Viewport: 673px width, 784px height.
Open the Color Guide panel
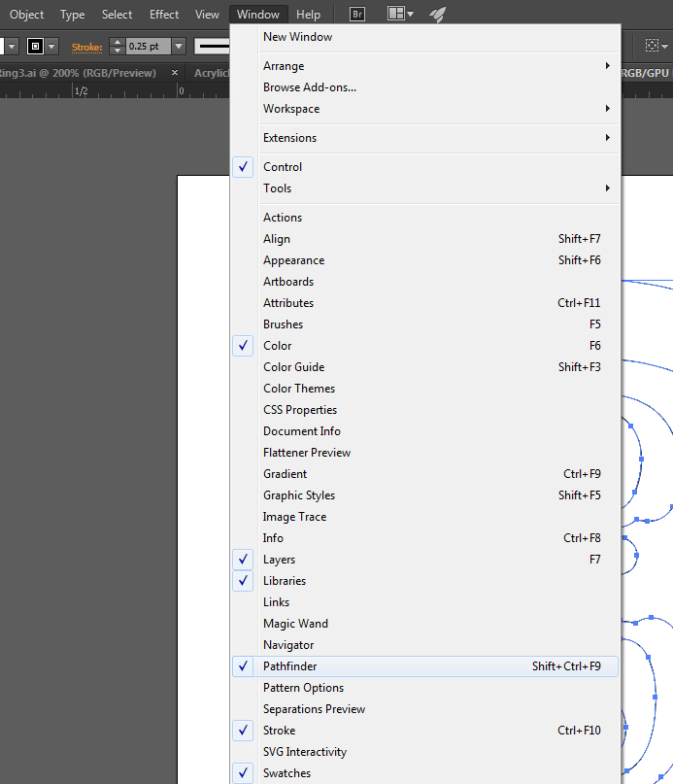click(425, 367)
